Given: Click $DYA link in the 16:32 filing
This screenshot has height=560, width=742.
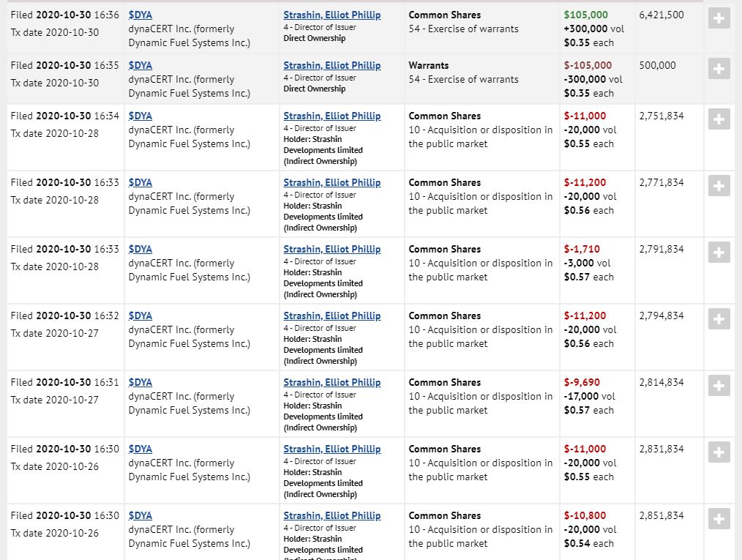Looking at the screenshot, I should coord(140,316).
